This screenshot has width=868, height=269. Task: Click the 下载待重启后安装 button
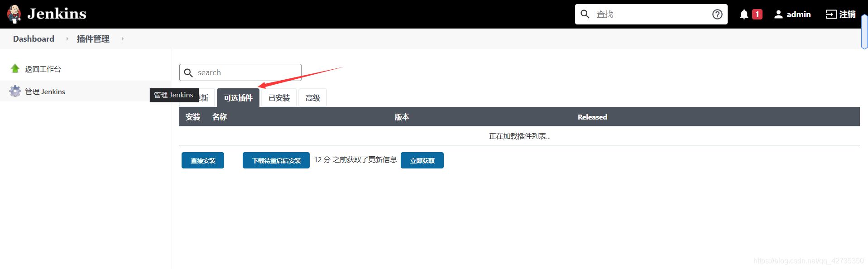(276, 160)
